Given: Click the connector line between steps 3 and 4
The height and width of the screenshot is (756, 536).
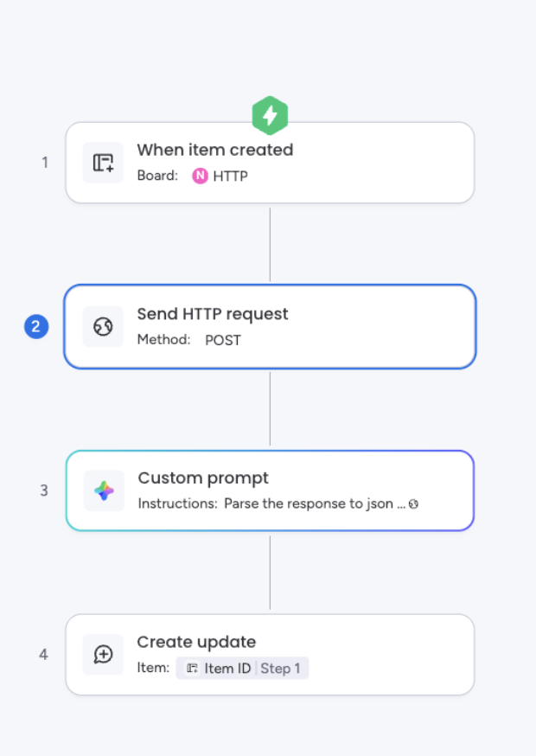Looking at the screenshot, I should (270, 573).
